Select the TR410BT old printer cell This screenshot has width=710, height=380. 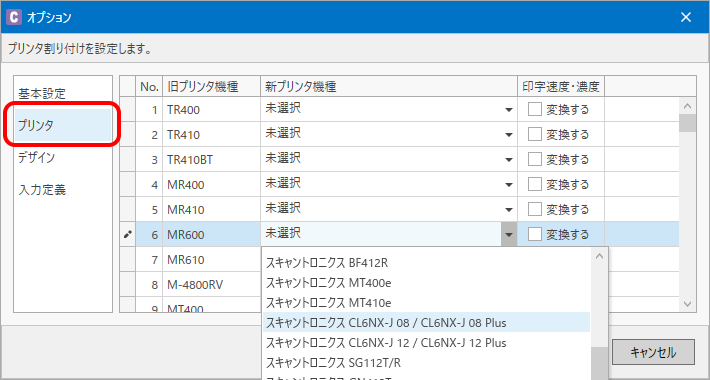tap(211, 159)
